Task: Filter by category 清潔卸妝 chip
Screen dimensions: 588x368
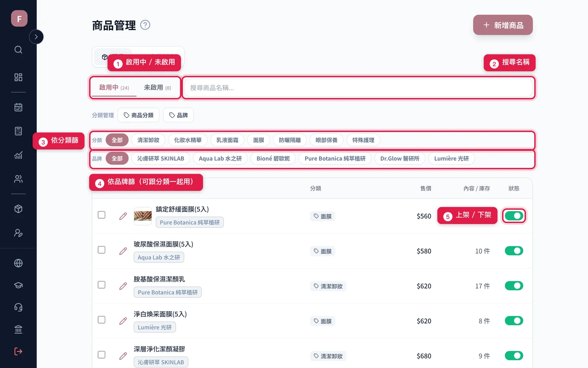Action: pyautogui.click(x=148, y=140)
